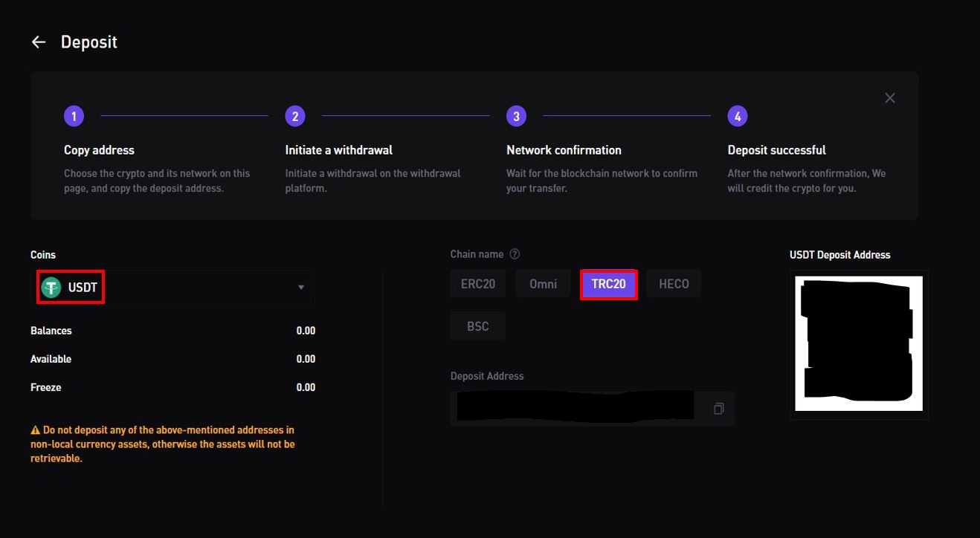Click step 4 circle in guide
Screen dimensions: 980x538
point(738,116)
